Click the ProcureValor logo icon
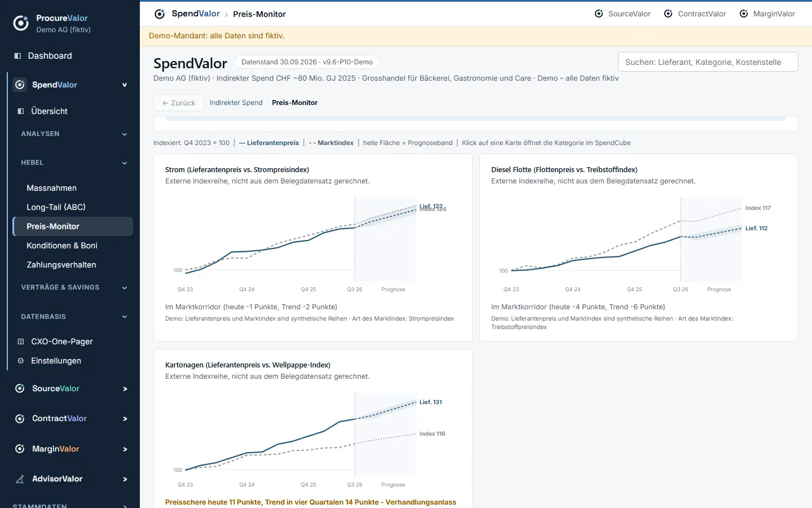The image size is (812, 508). point(21,23)
